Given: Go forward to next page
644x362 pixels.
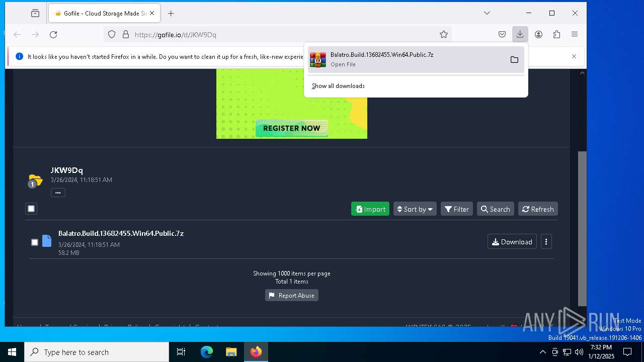Looking at the screenshot, I should [35, 35].
